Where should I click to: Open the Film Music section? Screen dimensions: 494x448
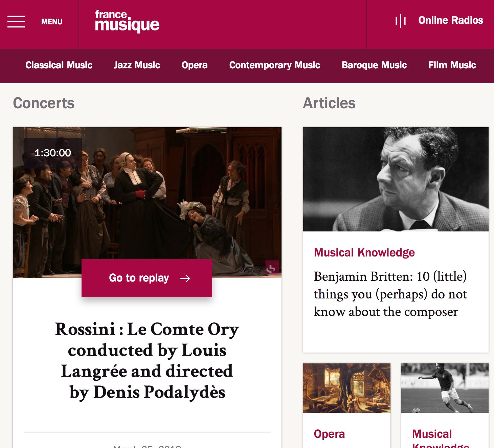pos(452,65)
